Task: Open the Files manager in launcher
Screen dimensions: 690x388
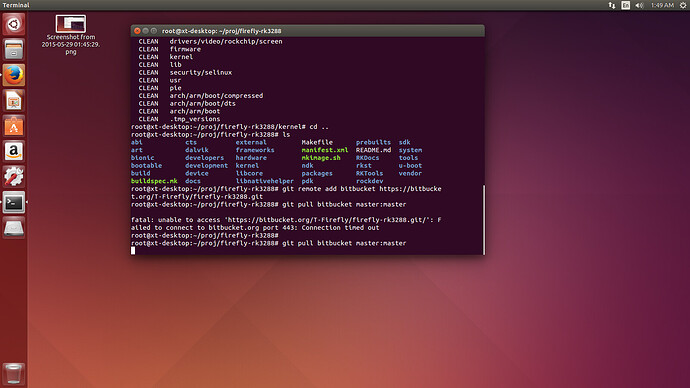Action: [x=14, y=49]
